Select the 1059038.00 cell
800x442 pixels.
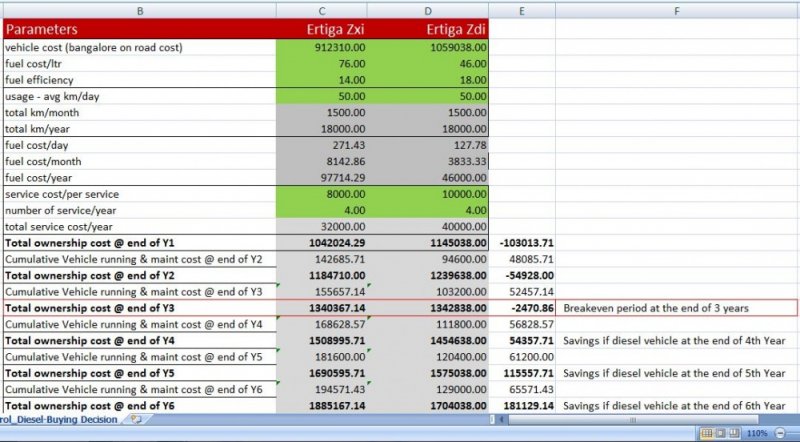click(428, 47)
